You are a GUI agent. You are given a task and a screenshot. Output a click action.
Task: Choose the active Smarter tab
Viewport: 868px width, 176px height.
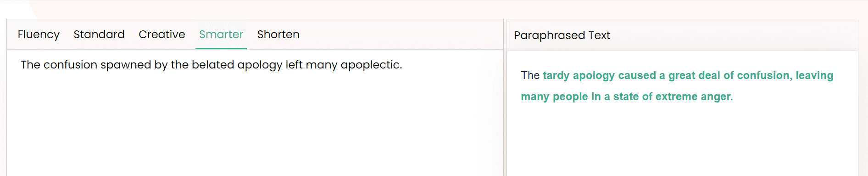click(221, 34)
